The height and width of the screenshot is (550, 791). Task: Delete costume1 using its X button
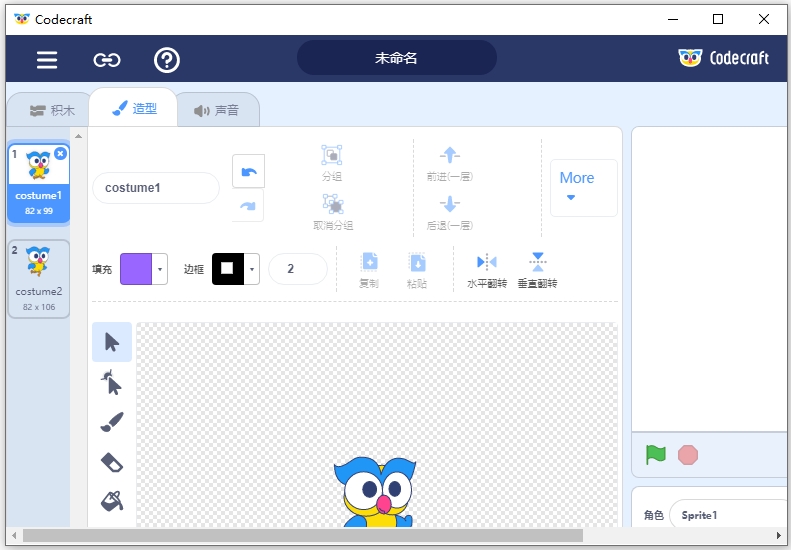tap(60, 154)
